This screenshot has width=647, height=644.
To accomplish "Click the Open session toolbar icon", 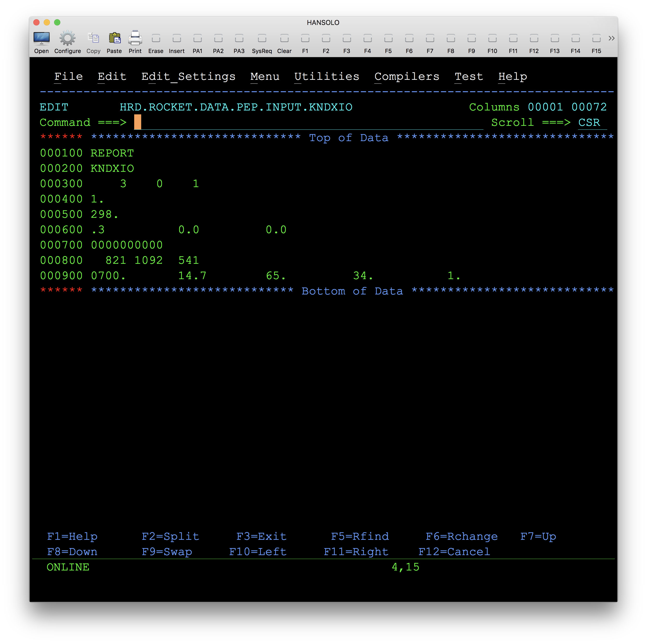I will (x=42, y=39).
